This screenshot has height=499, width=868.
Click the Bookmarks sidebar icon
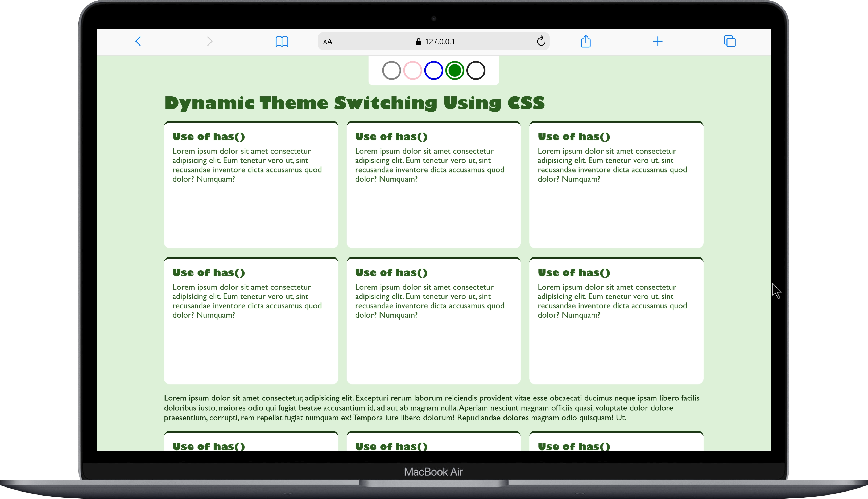[x=282, y=41]
